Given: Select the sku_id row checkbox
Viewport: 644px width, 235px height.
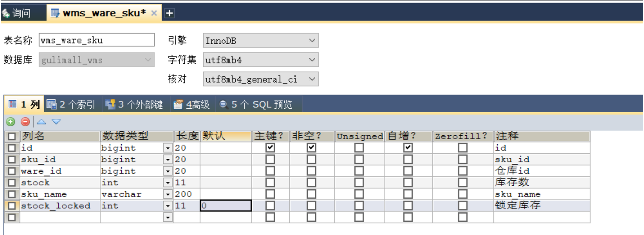Looking at the screenshot, I should [x=12, y=160].
